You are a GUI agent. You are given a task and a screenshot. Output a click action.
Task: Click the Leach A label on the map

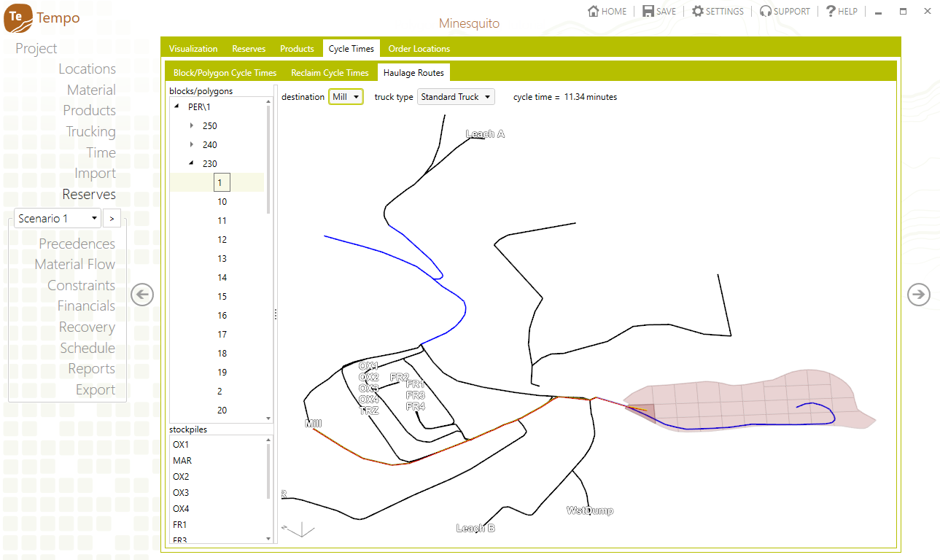point(485,134)
